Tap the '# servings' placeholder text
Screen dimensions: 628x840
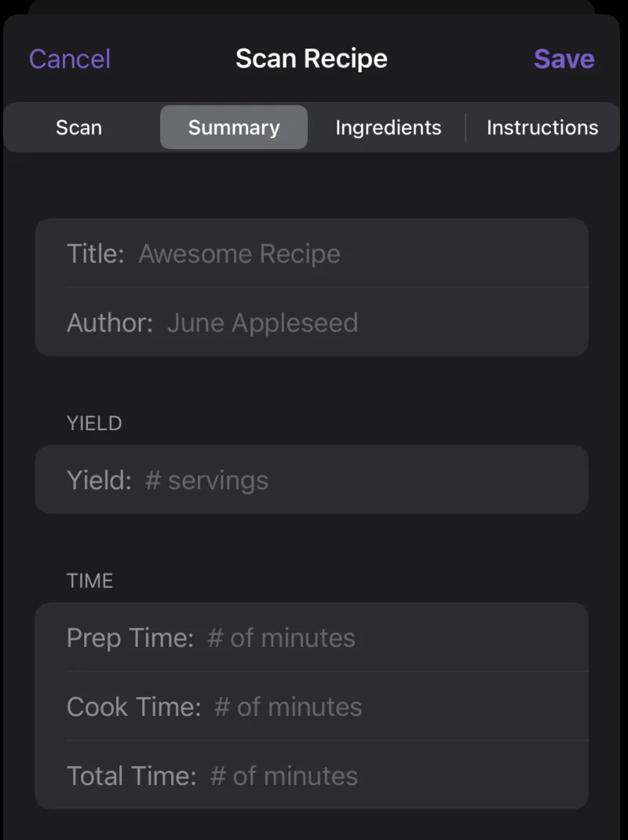point(206,480)
